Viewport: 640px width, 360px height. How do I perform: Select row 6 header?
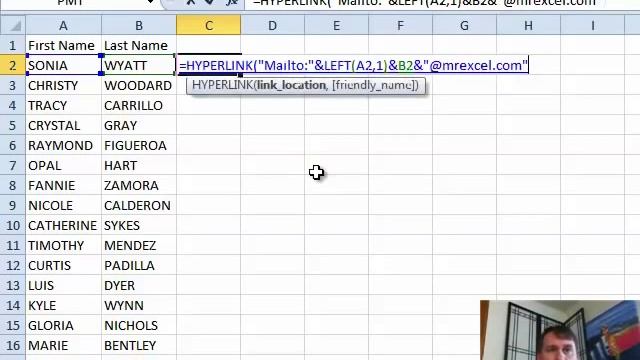(13, 145)
